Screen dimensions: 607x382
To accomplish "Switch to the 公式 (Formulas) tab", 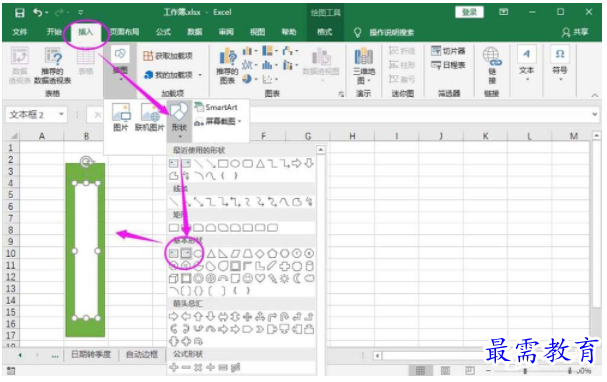I will 163,32.
